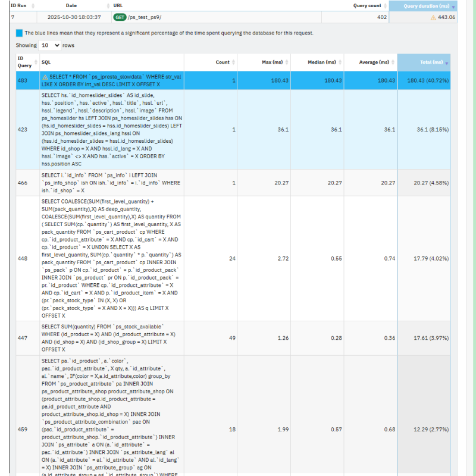Viewport: 476px width, 476px height.
Task: Click the green GET method badge
Action: [x=119, y=17]
